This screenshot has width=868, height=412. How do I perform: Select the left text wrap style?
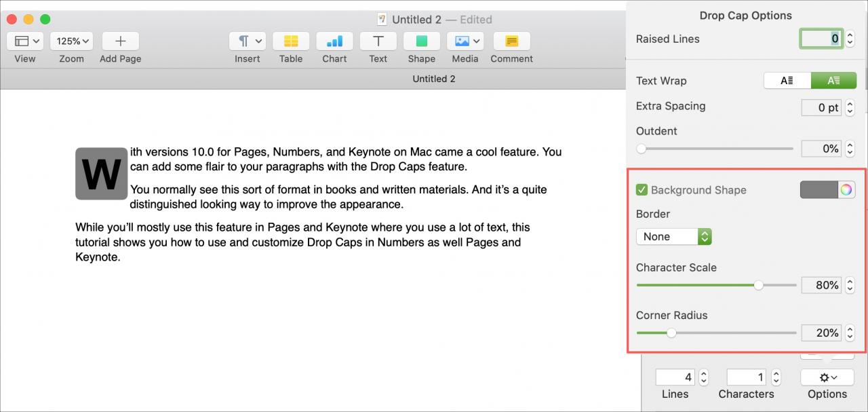coord(787,81)
